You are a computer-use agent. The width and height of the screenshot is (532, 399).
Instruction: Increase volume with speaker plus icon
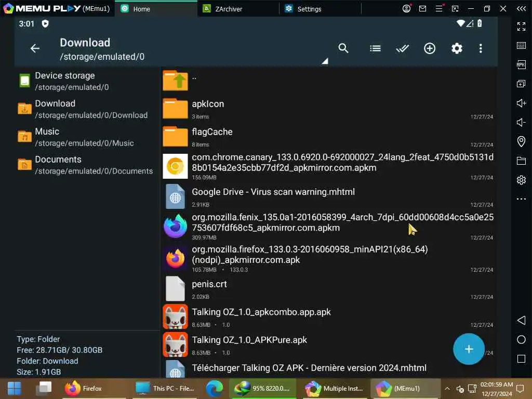pos(521,103)
